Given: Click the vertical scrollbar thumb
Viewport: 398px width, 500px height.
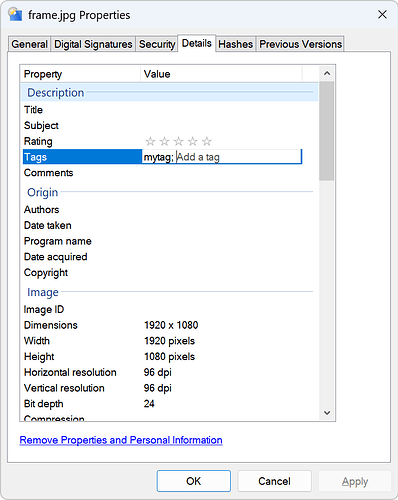Looking at the screenshot, I should coord(326,131).
